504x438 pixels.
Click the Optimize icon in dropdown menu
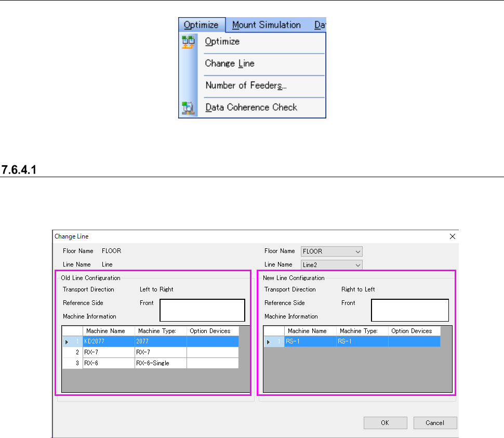(x=188, y=42)
